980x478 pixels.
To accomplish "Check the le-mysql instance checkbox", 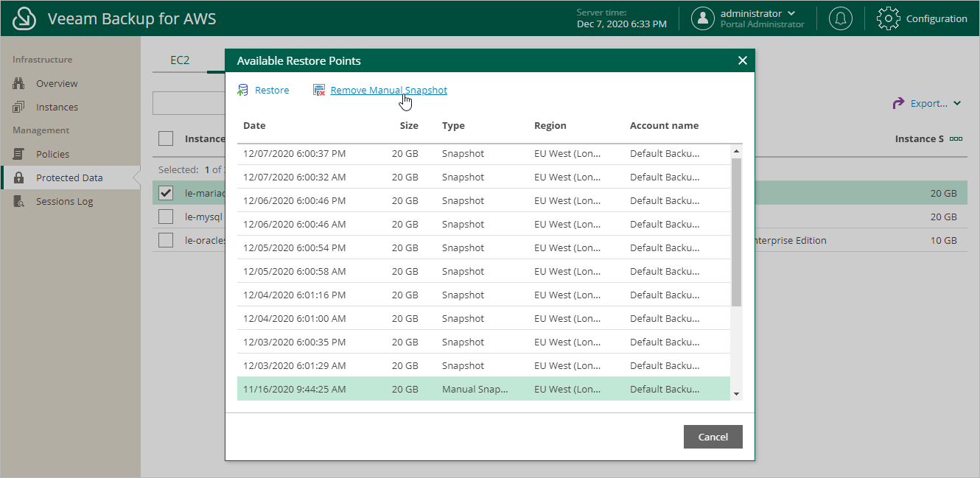I will [x=166, y=217].
